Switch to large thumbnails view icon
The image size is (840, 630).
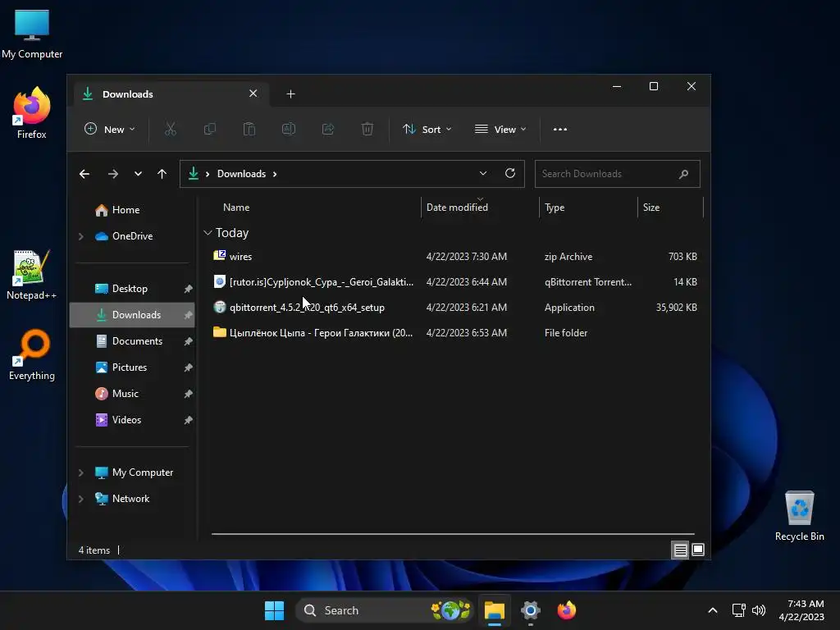698,550
